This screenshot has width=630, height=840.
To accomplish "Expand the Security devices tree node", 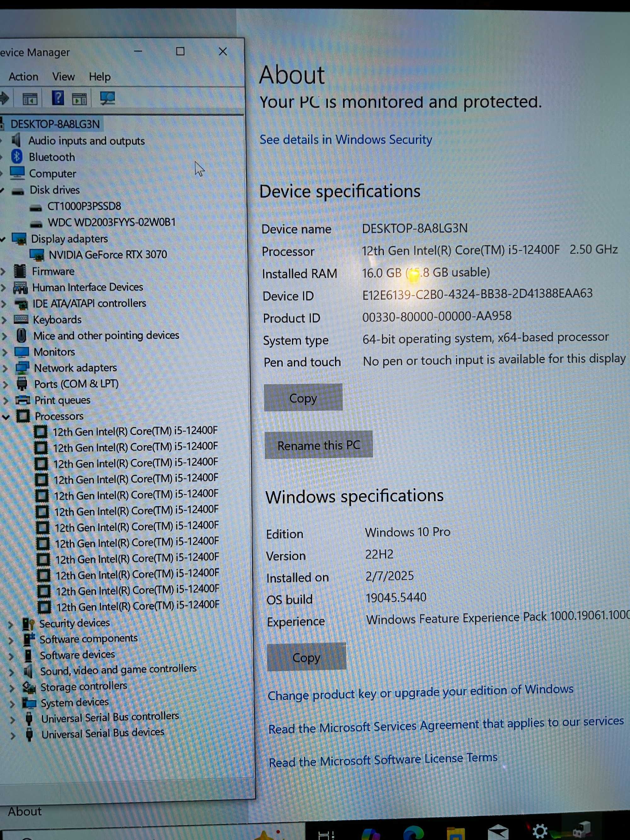I will click(11, 624).
